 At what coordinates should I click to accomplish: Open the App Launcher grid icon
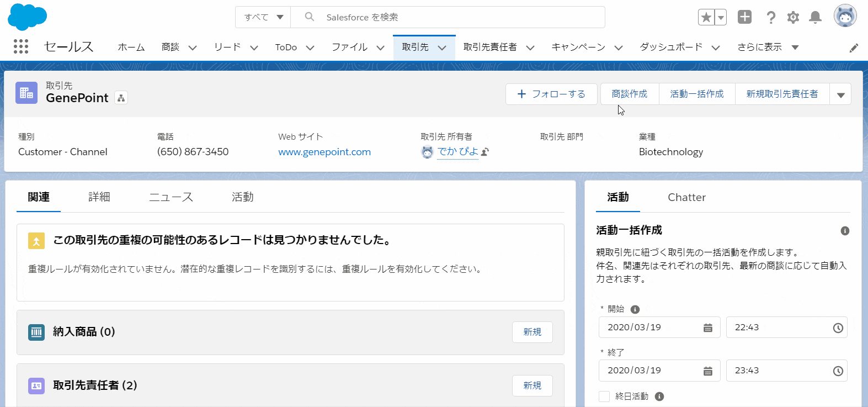[21, 46]
